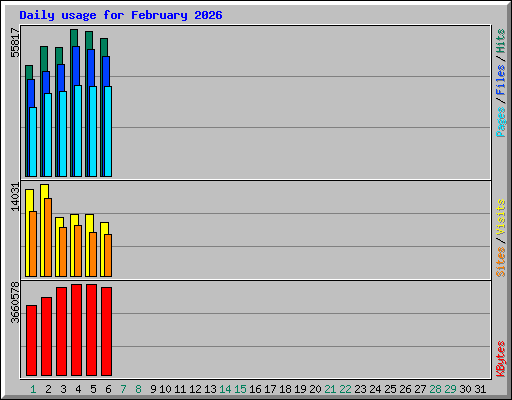
Task: Click day 8 on the x-axis
Action: 138,389
